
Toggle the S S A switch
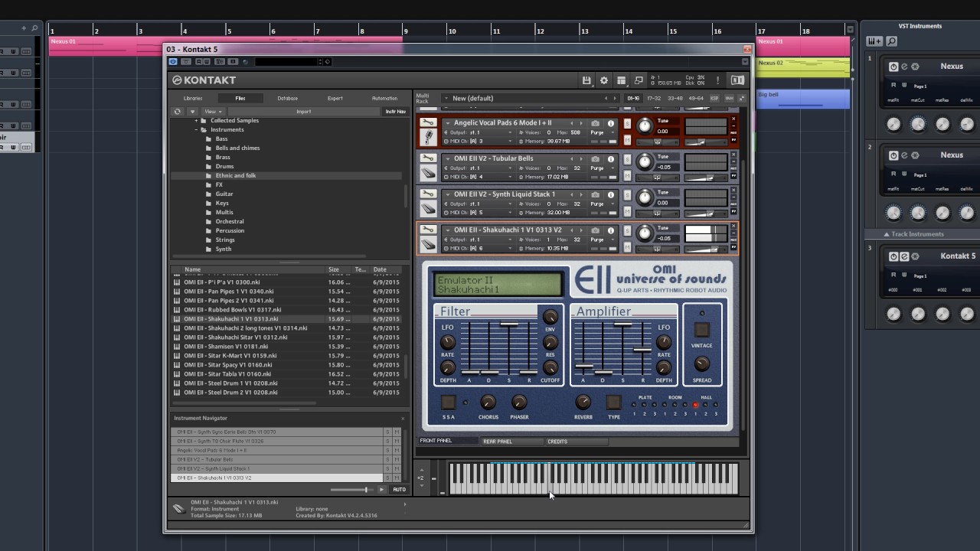[x=448, y=402]
